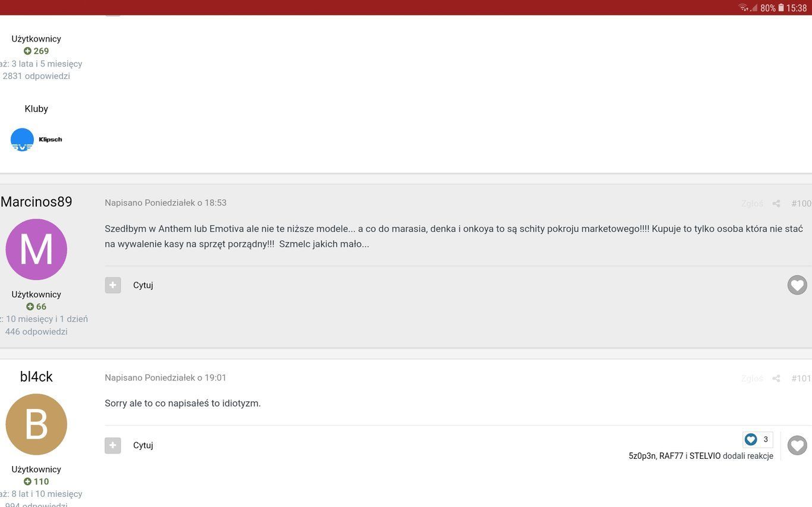Click Użytkownicy group under Marcinos89

pos(36,294)
